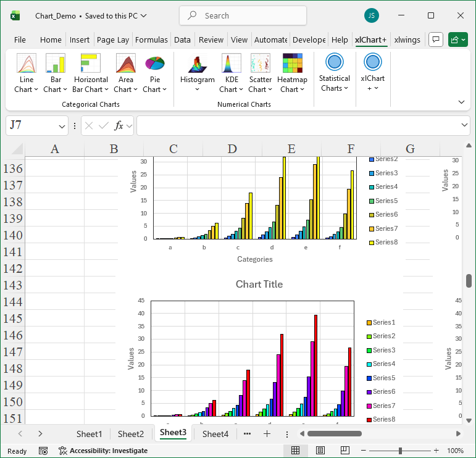Select the Horizontal Bar Chart icon

[90, 64]
